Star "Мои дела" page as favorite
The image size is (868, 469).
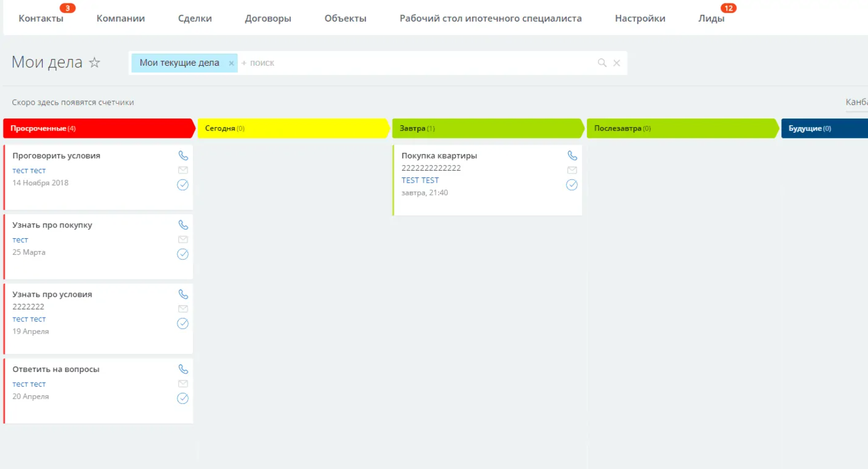coord(95,62)
